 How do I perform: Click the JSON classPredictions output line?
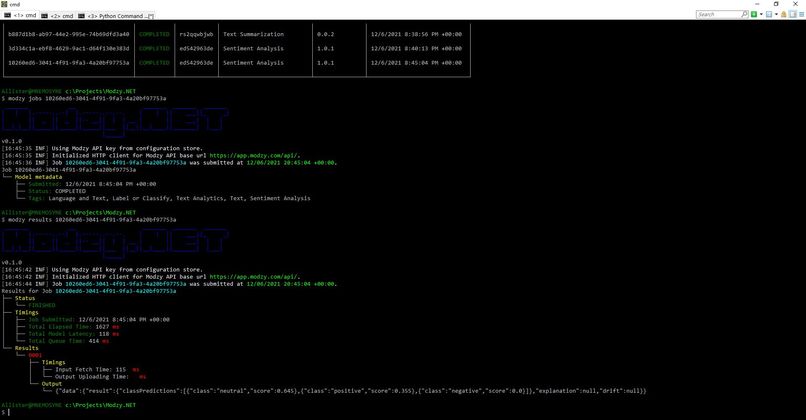tap(351, 391)
